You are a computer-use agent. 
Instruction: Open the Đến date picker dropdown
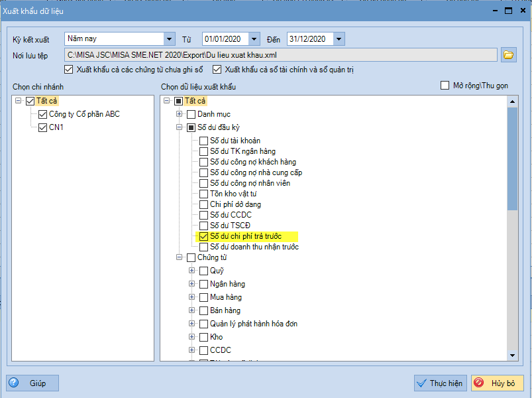click(x=339, y=39)
